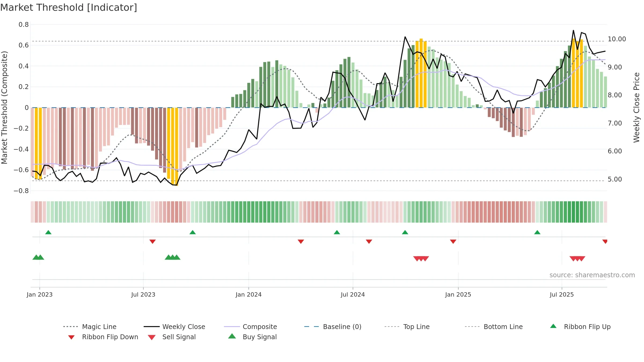Viewport: 644px width, 362px height.
Task: Click the green flip-up triangle around Oct 2024
Action: point(405,232)
